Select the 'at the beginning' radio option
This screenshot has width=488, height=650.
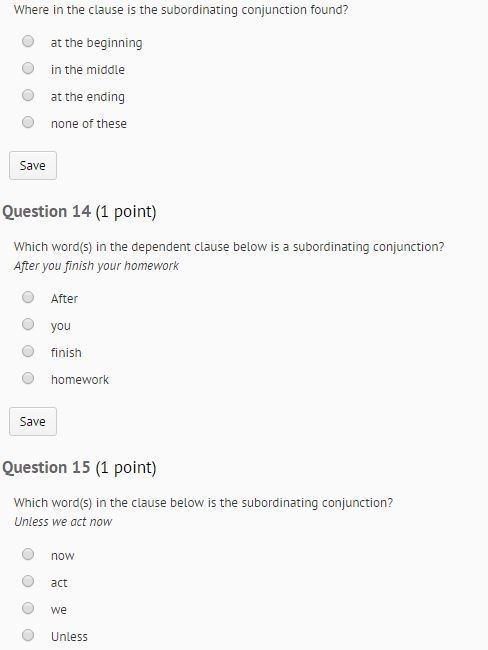click(28, 41)
